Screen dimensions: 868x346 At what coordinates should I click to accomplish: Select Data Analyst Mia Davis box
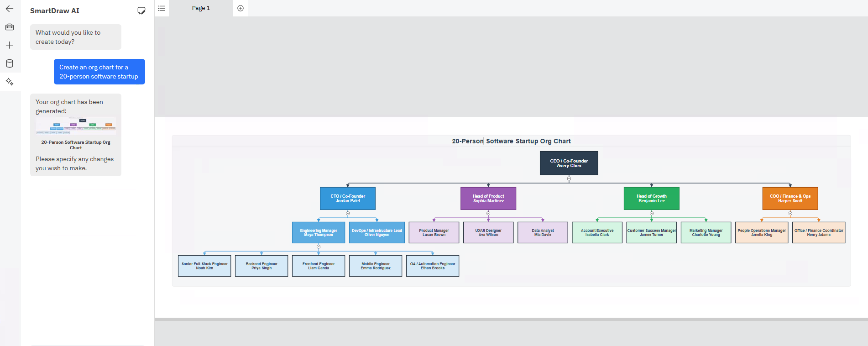pyautogui.click(x=543, y=232)
